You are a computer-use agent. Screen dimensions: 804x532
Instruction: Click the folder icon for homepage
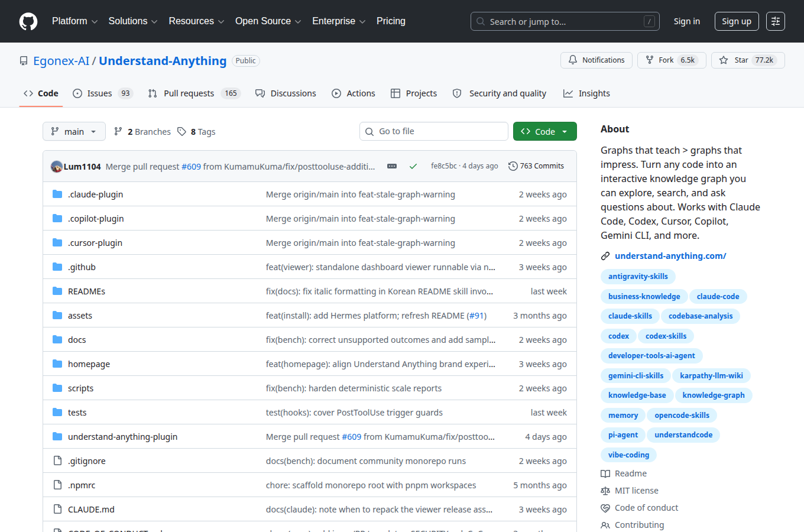point(57,364)
